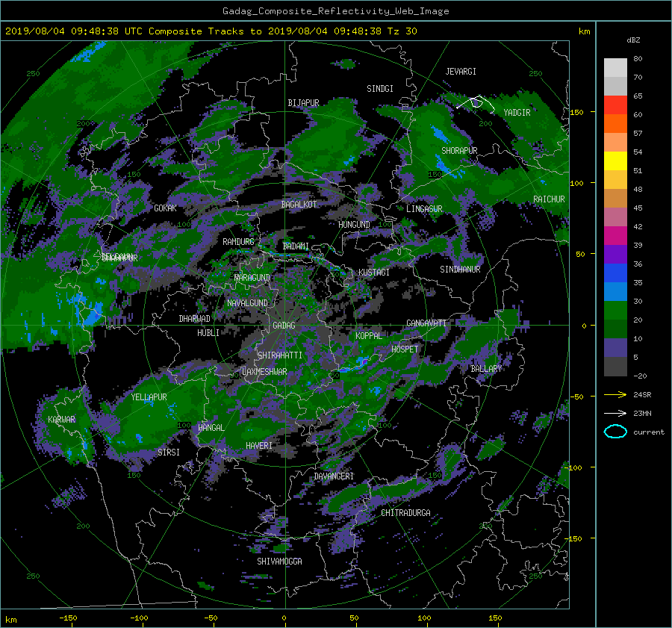Screen dimensions: 672x628
Task: Click the cyan current ellipse legend icon
Action: pos(615,432)
